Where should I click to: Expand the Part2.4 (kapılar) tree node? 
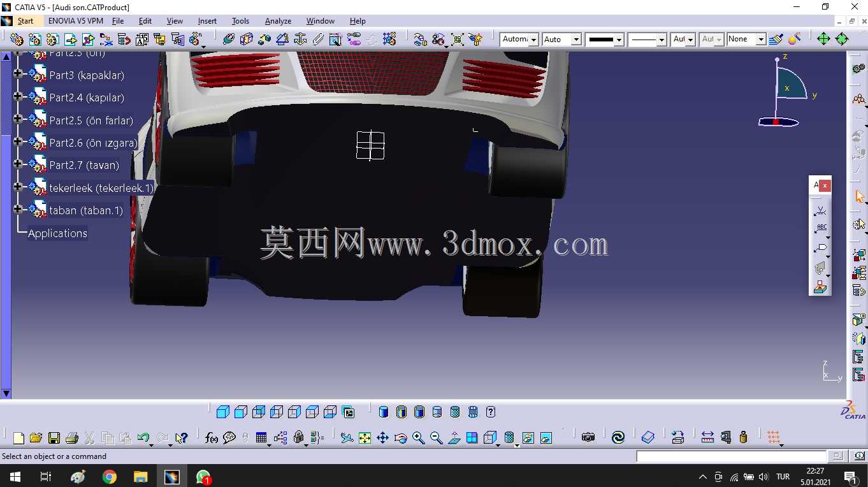pos(17,97)
